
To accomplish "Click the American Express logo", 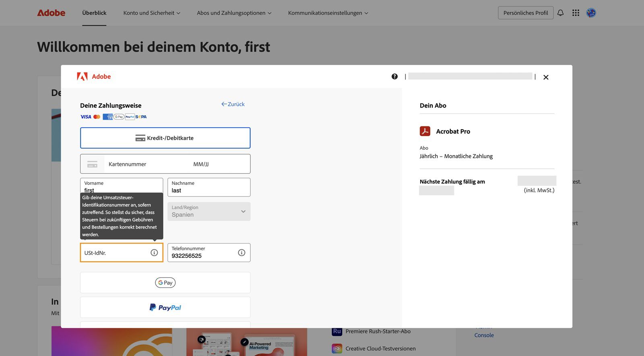I will [x=107, y=117].
